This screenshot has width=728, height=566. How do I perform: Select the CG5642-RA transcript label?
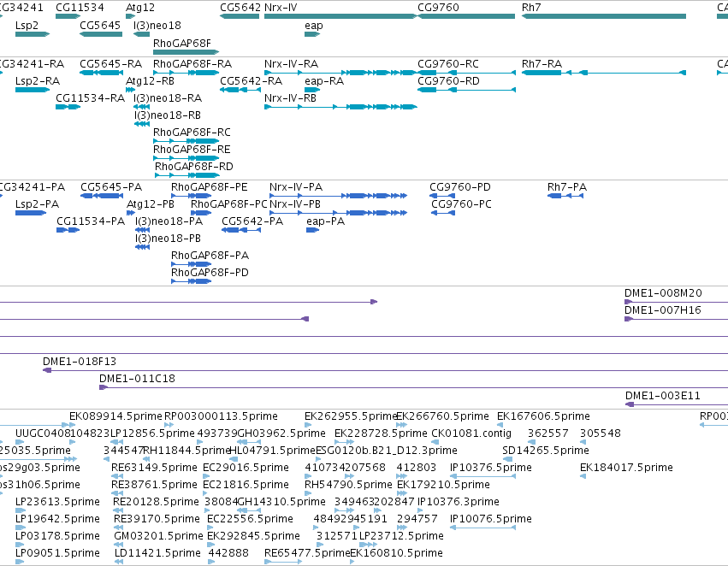[x=252, y=80]
